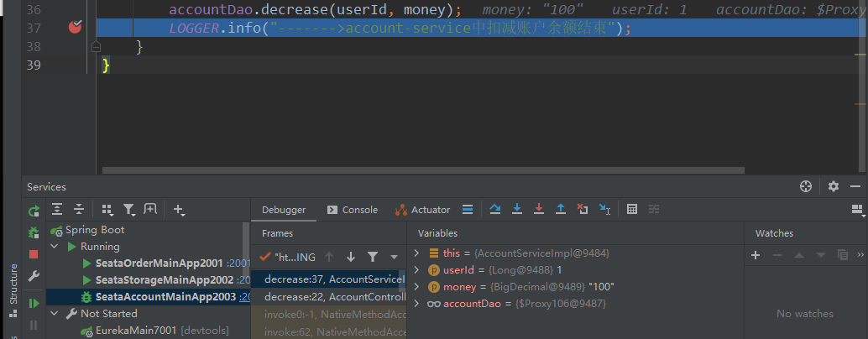
Task: Click Open in New Tab icon
Action: point(150,209)
